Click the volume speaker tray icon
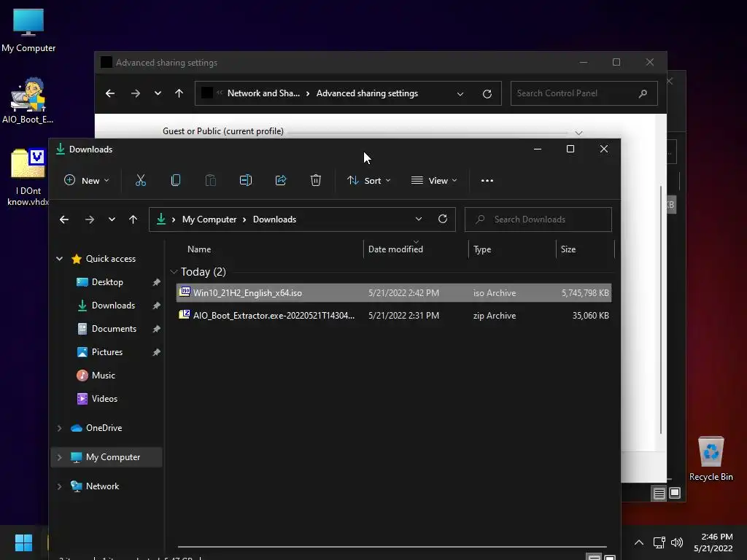Screen dimensions: 747x560 click(x=676, y=542)
